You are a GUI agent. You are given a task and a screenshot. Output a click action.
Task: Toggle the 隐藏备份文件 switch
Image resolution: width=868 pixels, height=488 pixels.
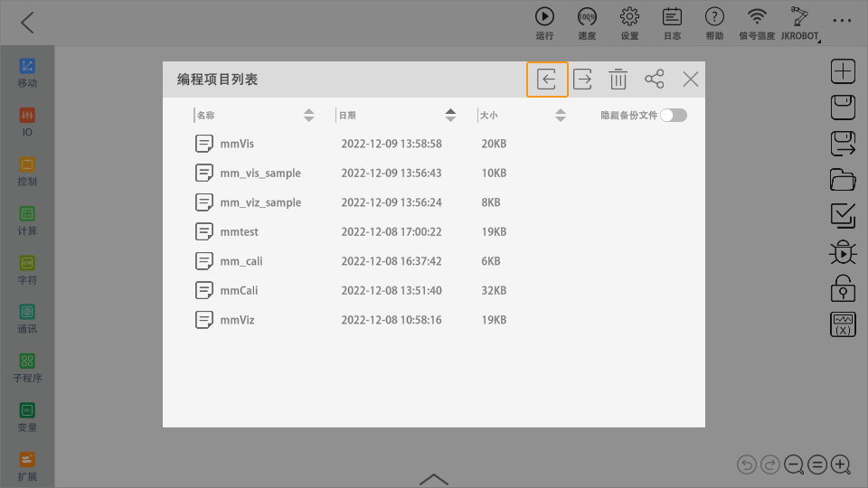pyautogui.click(x=674, y=115)
